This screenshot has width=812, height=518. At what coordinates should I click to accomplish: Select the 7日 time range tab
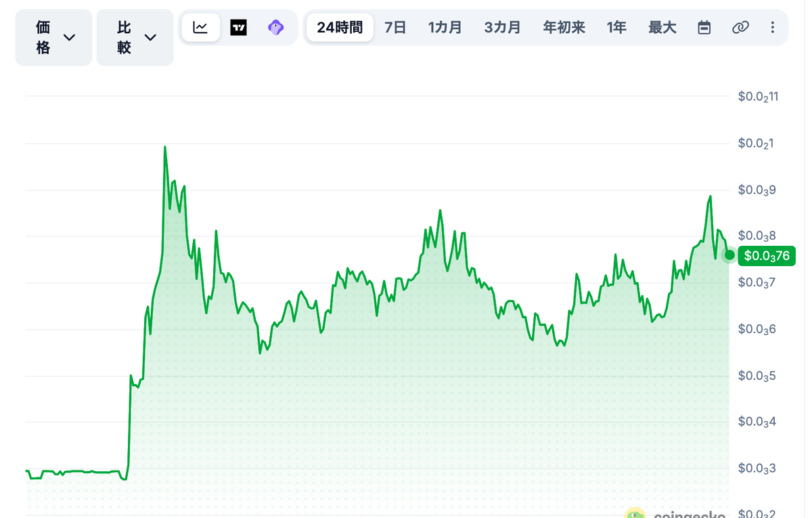395,28
